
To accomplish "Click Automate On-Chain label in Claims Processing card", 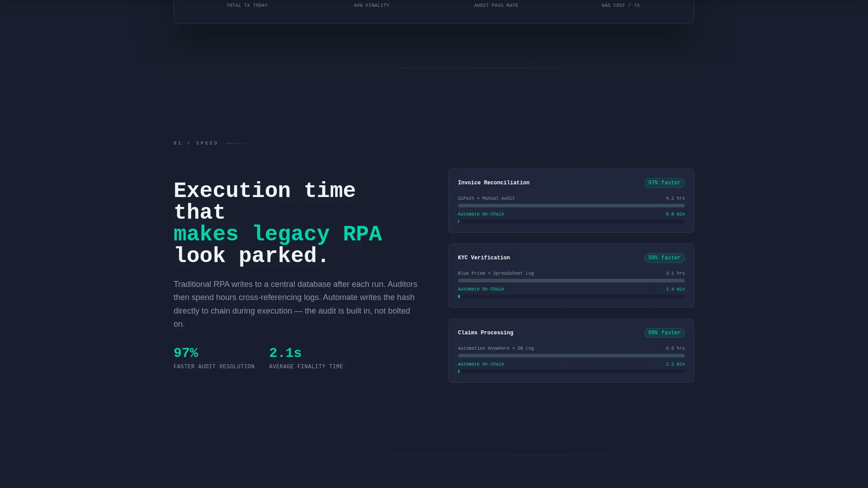I will [x=481, y=364].
